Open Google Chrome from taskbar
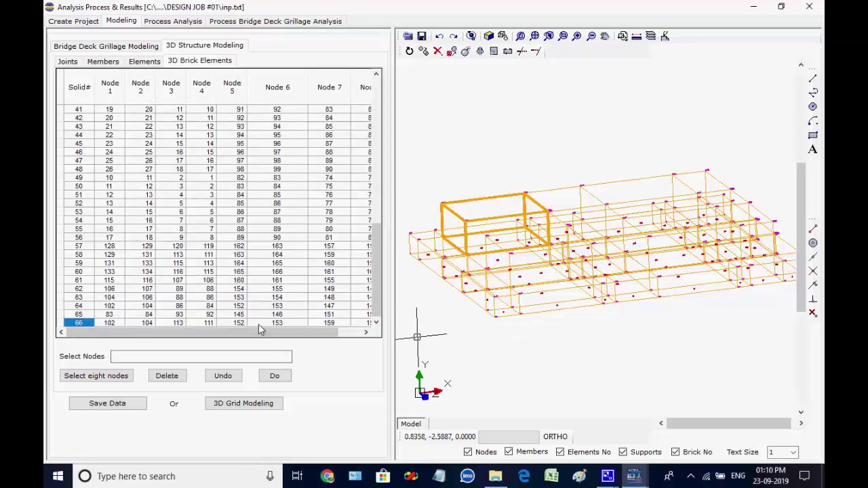The width and height of the screenshot is (868, 488). 328,476
